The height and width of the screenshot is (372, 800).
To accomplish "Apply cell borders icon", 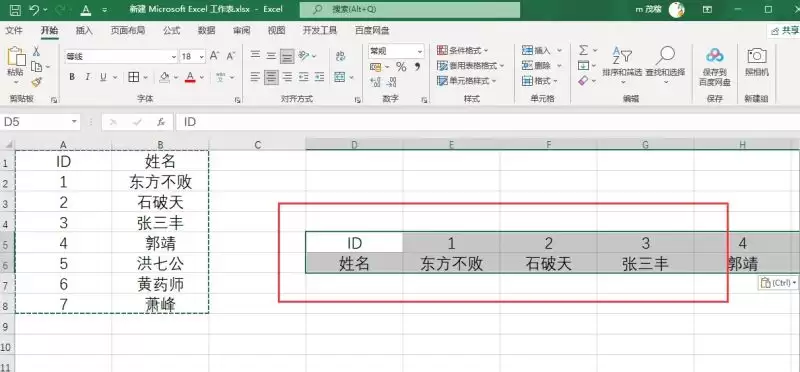I will point(134,77).
